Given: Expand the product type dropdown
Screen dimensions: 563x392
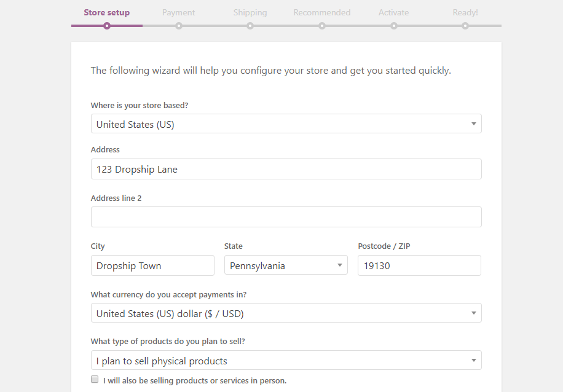Looking at the screenshot, I should pos(286,361).
